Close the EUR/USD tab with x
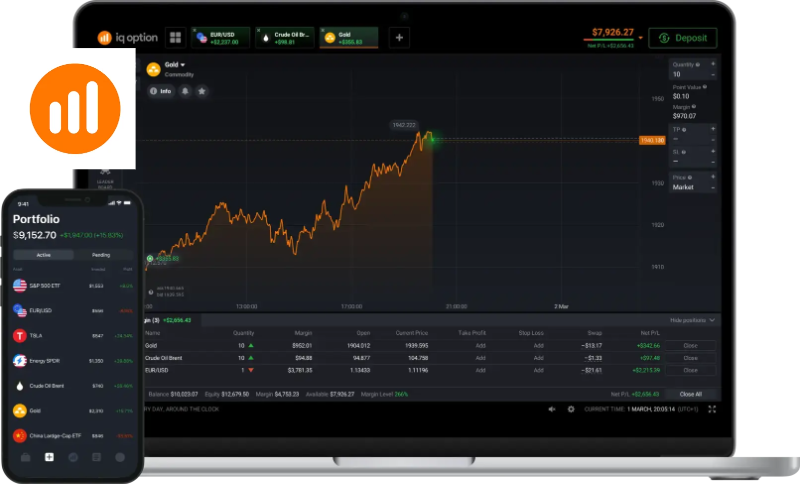Viewport: 800px width, 484px height. [194, 30]
